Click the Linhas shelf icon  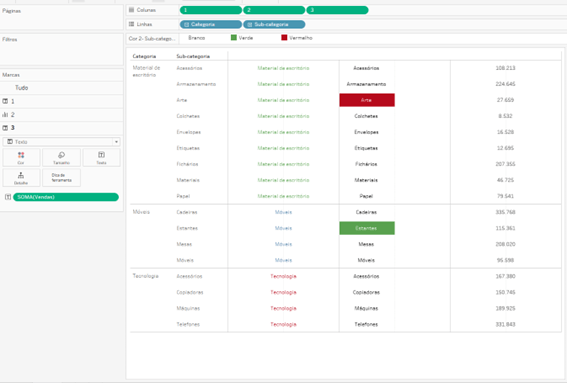click(x=132, y=24)
